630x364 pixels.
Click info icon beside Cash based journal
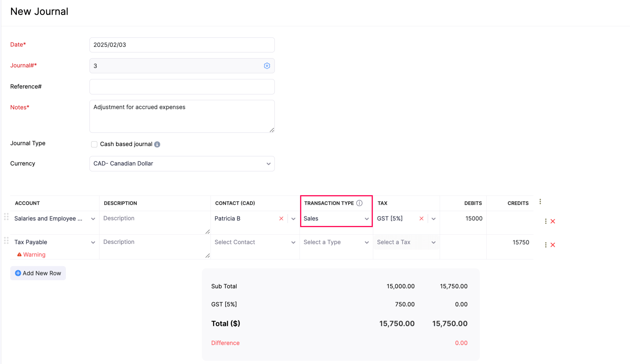pyautogui.click(x=157, y=144)
